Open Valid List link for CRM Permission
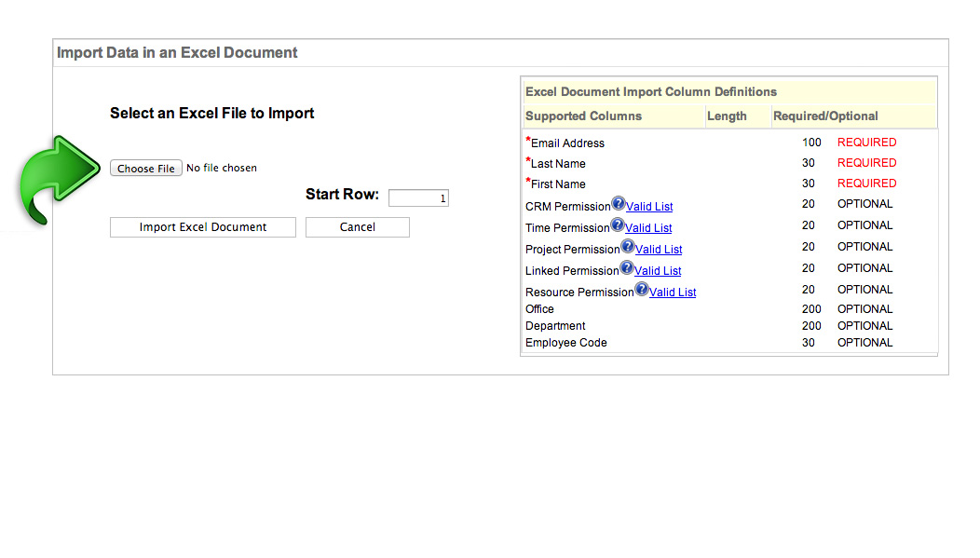The height and width of the screenshot is (558, 980). click(x=649, y=207)
